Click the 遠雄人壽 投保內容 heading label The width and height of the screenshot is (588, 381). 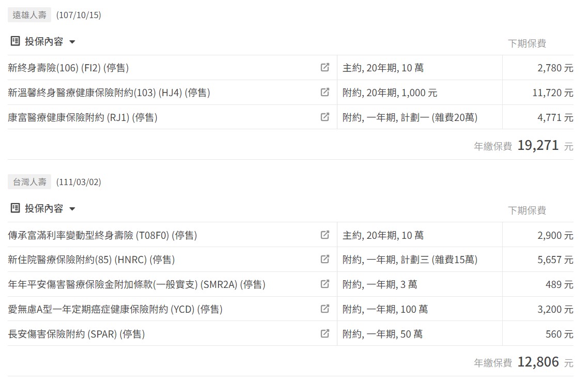tap(44, 41)
